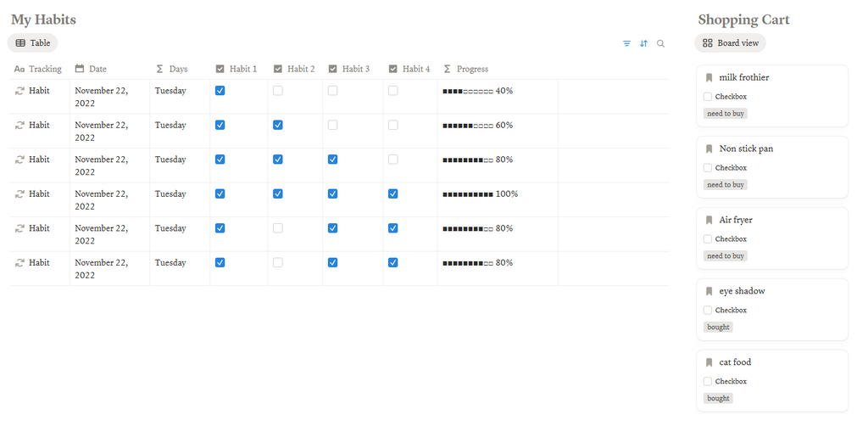Check Habit 3 in the 60% row
The image size is (868, 426).
(332, 126)
